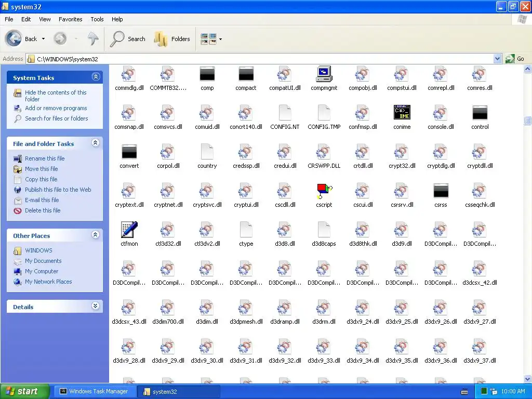Select the country file icon
The height and width of the screenshot is (399, 532).
[207, 152]
